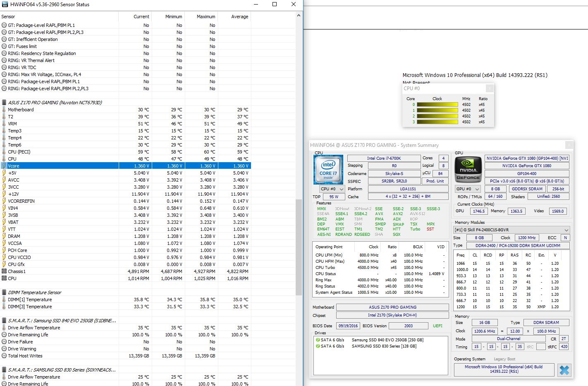Click Samsung SSD 840 EVO S.M.A.R.T. group icon
Screen dimensions: 588x386
tap(4, 321)
